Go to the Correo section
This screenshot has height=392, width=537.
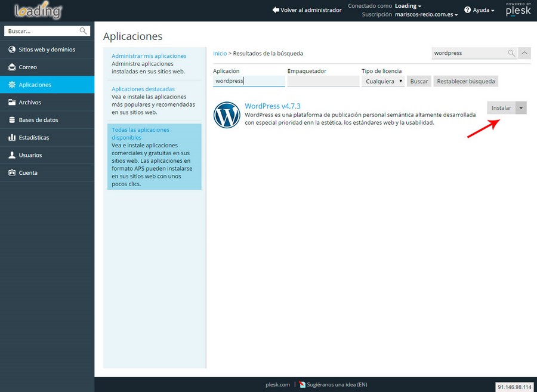point(47,67)
